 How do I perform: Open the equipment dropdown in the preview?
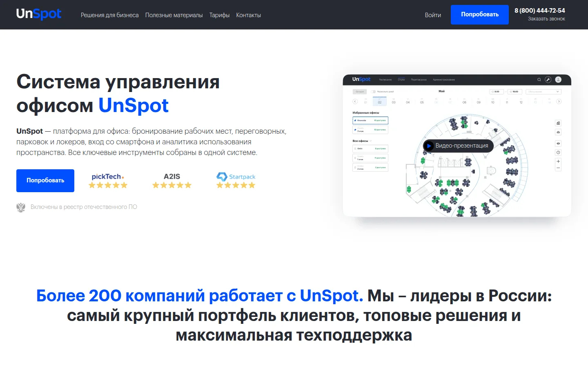coord(543,92)
